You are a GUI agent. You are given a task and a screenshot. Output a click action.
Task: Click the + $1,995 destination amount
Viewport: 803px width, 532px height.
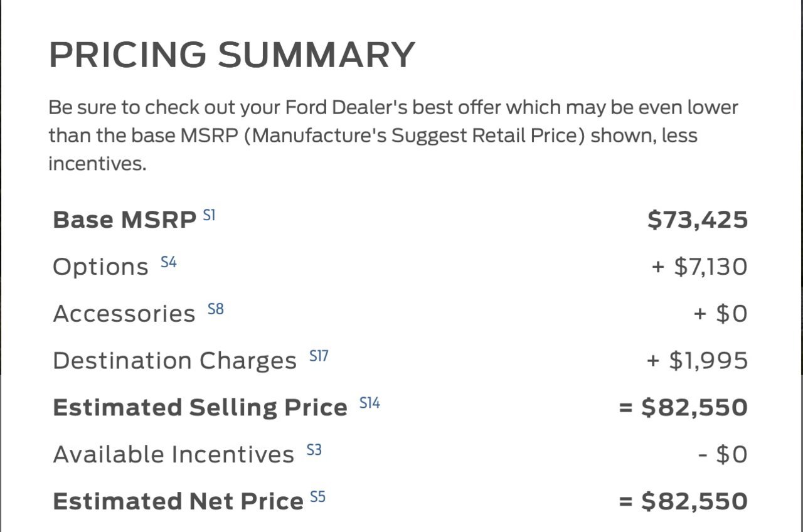coord(697,361)
